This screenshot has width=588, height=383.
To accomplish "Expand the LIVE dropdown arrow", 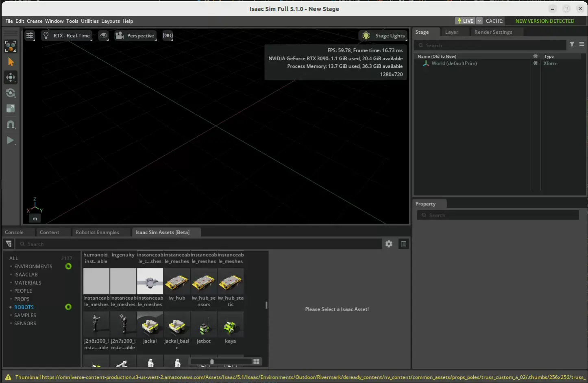I will 479,21.
